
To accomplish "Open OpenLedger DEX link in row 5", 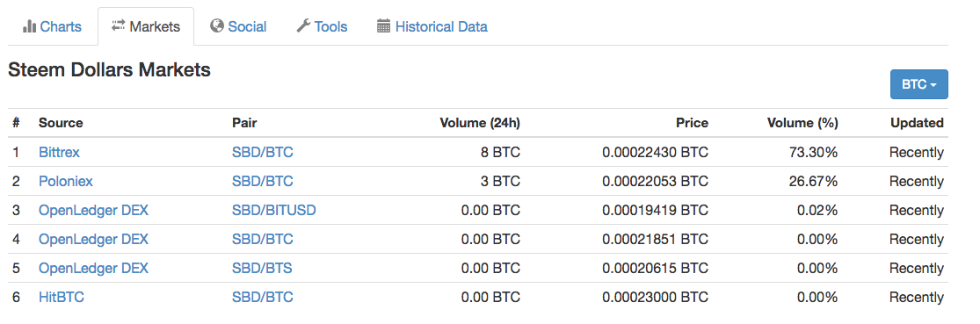I will (x=94, y=269).
